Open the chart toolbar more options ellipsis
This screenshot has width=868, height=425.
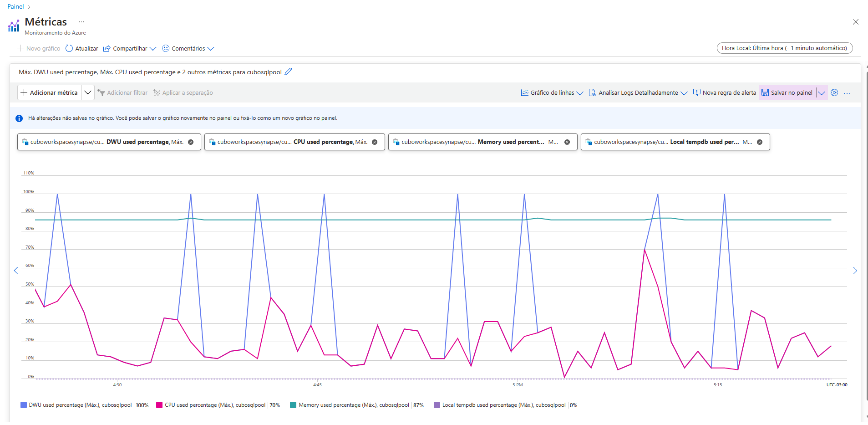pyautogui.click(x=847, y=93)
